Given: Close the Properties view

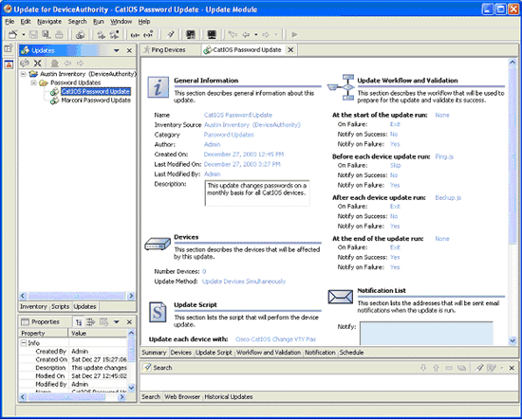Looking at the screenshot, I should tap(129, 322).
